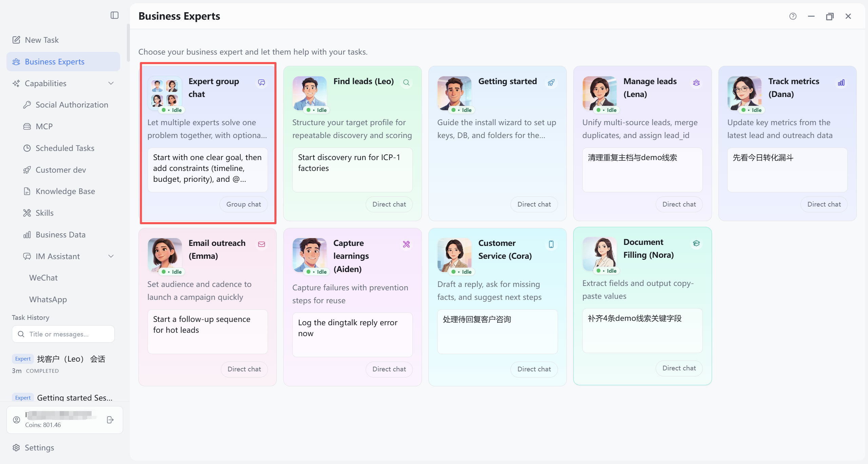Select Nora's avatar on Document Filling card
The image size is (868, 464).
599,254
